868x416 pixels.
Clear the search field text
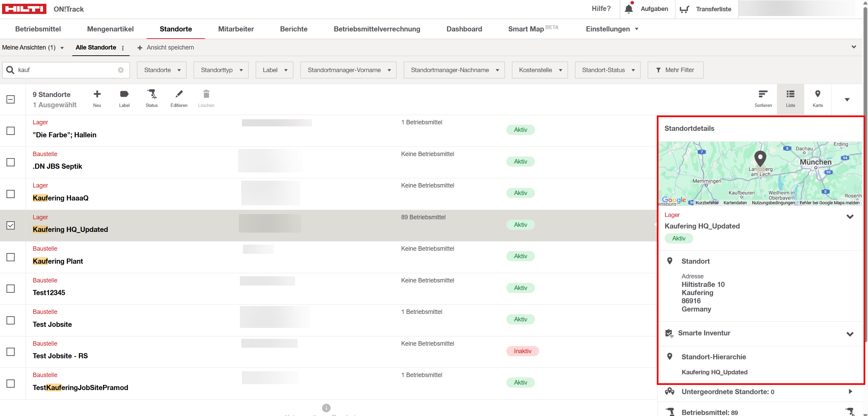tap(121, 70)
